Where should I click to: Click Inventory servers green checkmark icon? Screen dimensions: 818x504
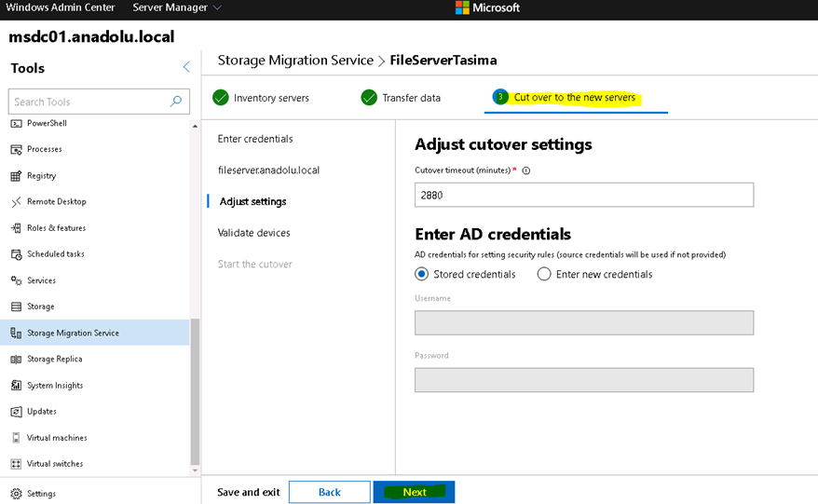(x=221, y=98)
